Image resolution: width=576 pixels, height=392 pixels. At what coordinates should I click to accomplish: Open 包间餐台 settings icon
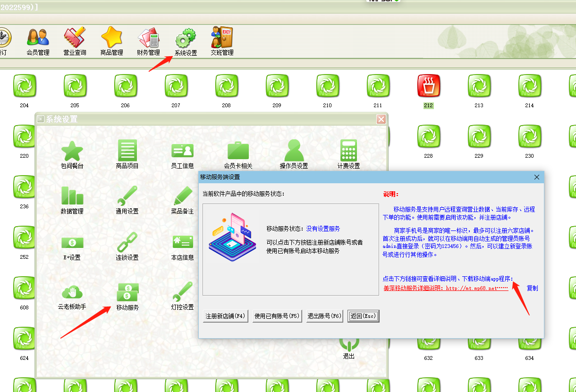(72, 151)
